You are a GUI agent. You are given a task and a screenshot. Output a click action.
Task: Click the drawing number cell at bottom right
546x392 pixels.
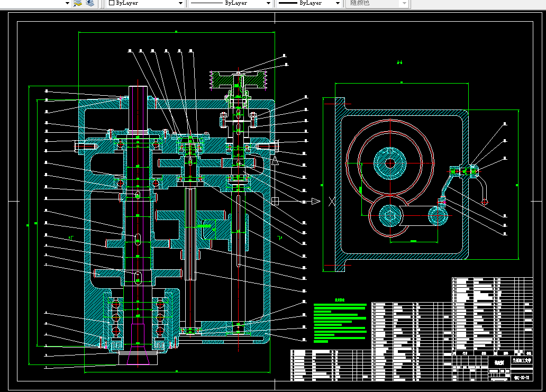coord(522,377)
